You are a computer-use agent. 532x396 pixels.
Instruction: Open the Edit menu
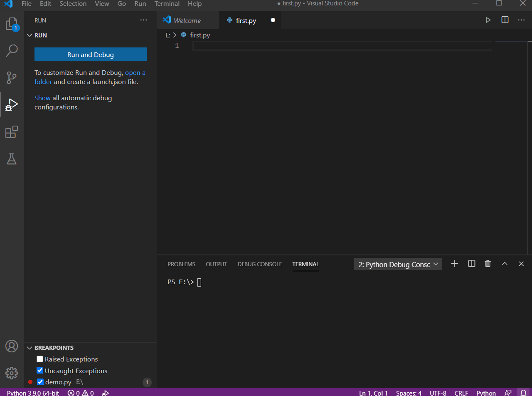pos(46,4)
